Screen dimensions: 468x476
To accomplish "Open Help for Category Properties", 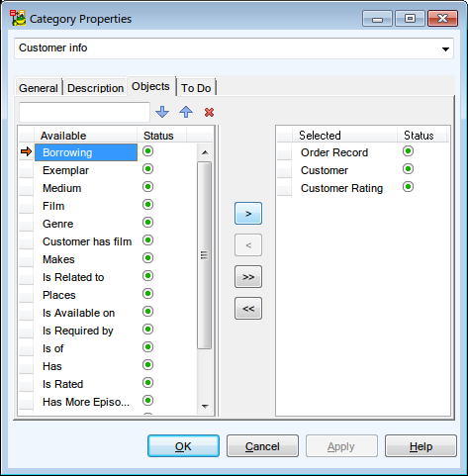I will (x=421, y=446).
